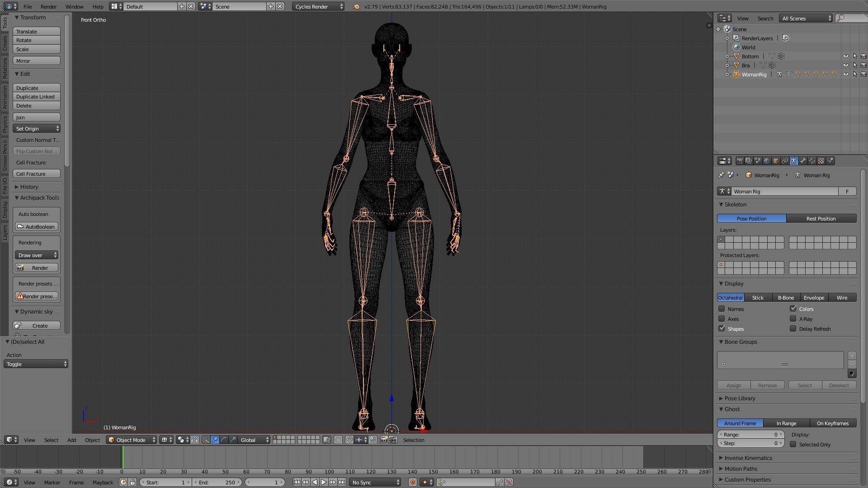Image resolution: width=868 pixels, height=488 pixels.
Task: Expand the Inverse Kinematics panel
Action: coord(748,458)
